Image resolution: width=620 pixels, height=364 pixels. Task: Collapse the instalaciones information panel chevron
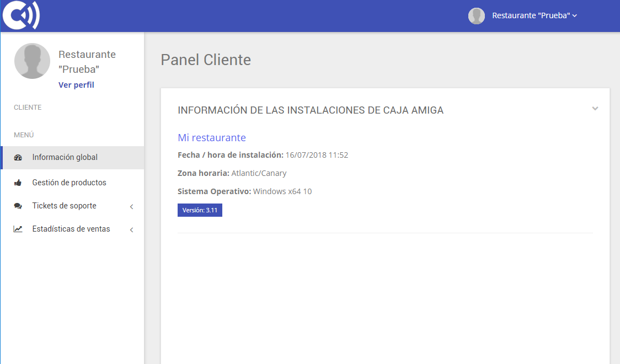click(595, 108)
